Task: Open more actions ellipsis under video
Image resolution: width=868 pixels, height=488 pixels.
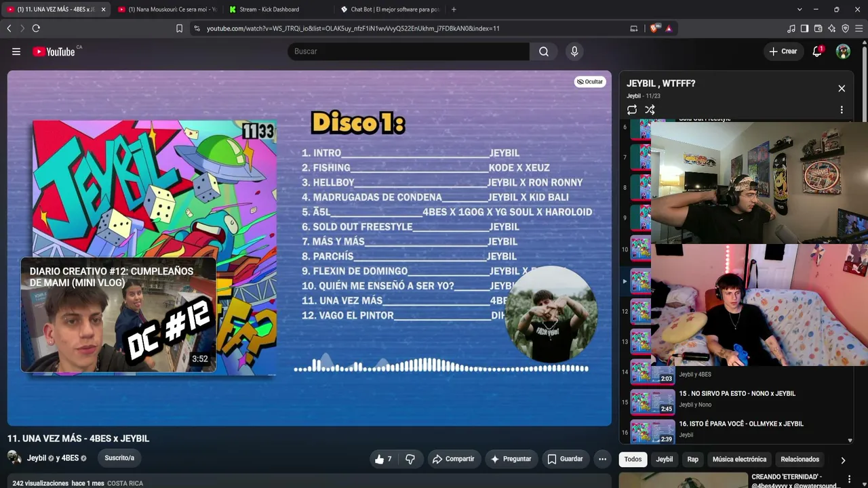Action: 602,459
